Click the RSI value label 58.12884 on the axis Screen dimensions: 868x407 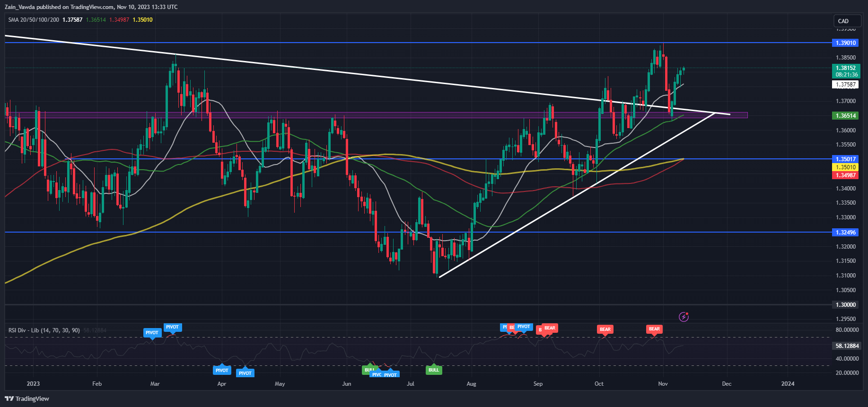pyautogui.click(x=846, y=346)
